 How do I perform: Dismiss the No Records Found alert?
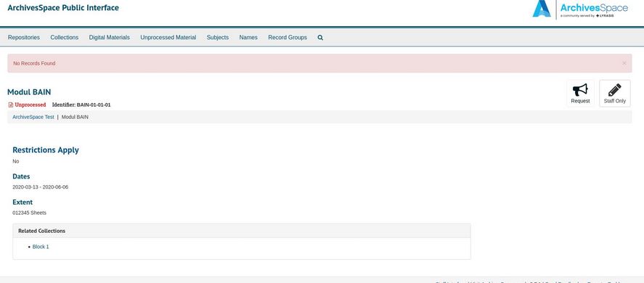[x=624, y=63]
